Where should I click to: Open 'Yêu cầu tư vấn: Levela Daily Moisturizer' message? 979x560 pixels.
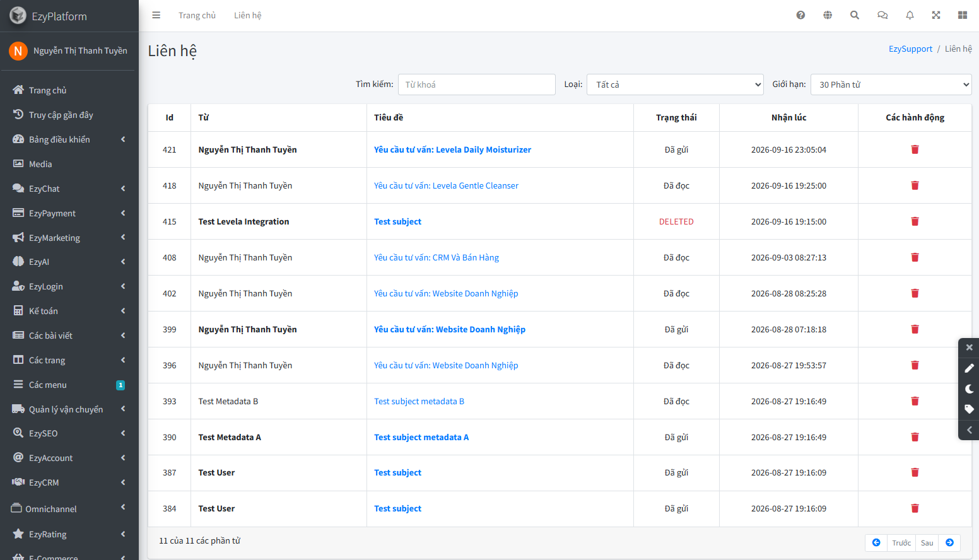[452, 149]
